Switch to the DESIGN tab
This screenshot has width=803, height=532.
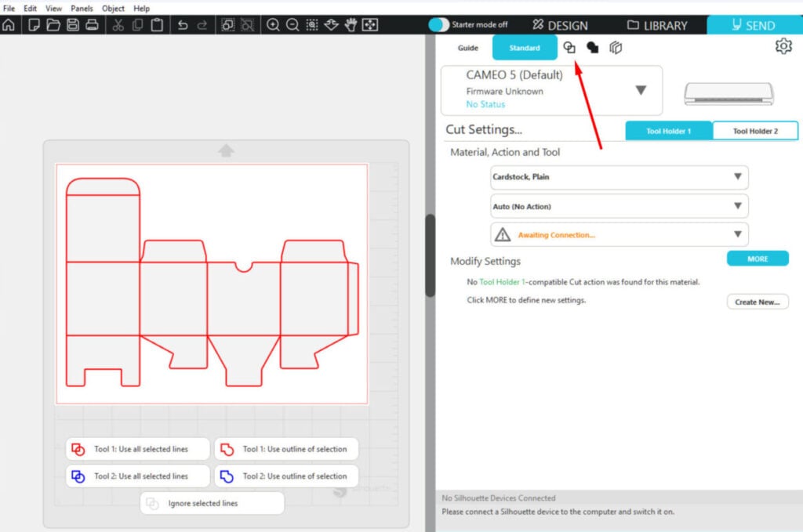(x=560, y=25)
